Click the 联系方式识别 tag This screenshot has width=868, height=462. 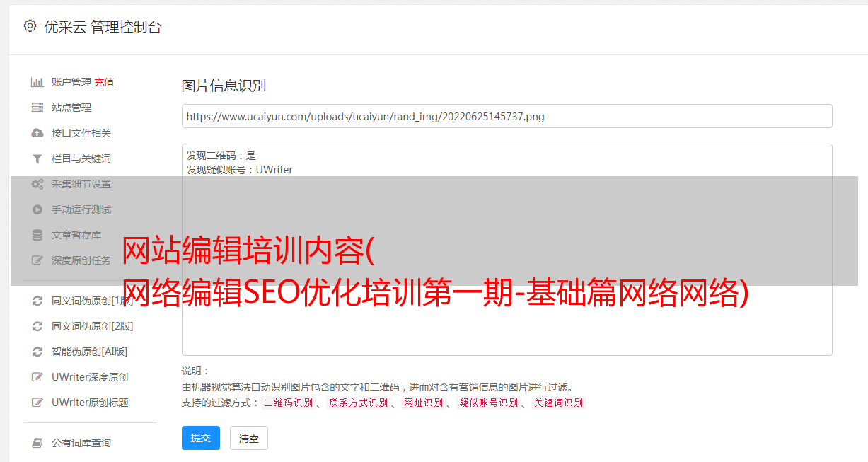(358, 403)
